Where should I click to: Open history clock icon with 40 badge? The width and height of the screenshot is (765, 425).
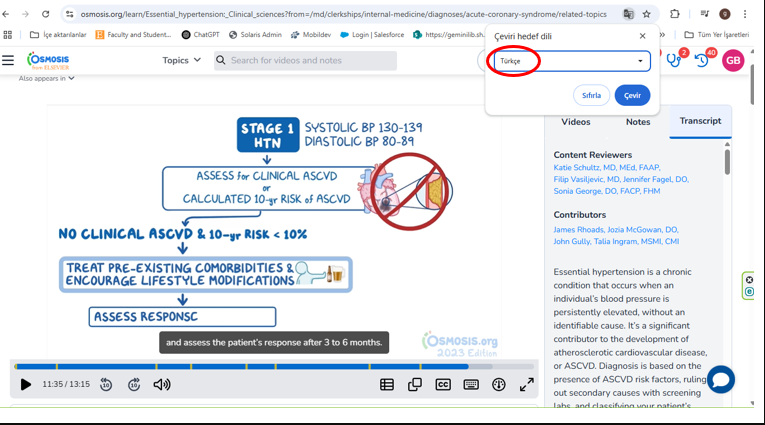(x=701, y=60)
